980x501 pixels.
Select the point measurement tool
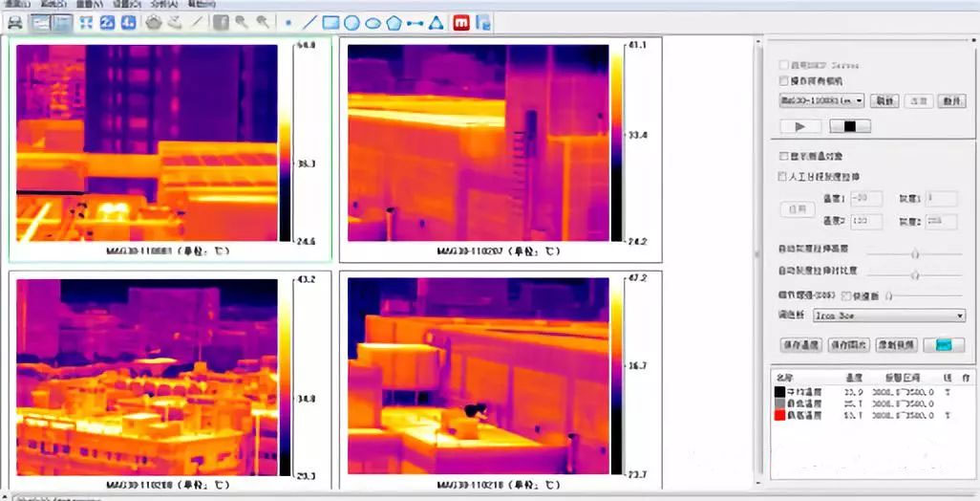tap(288, 22)
